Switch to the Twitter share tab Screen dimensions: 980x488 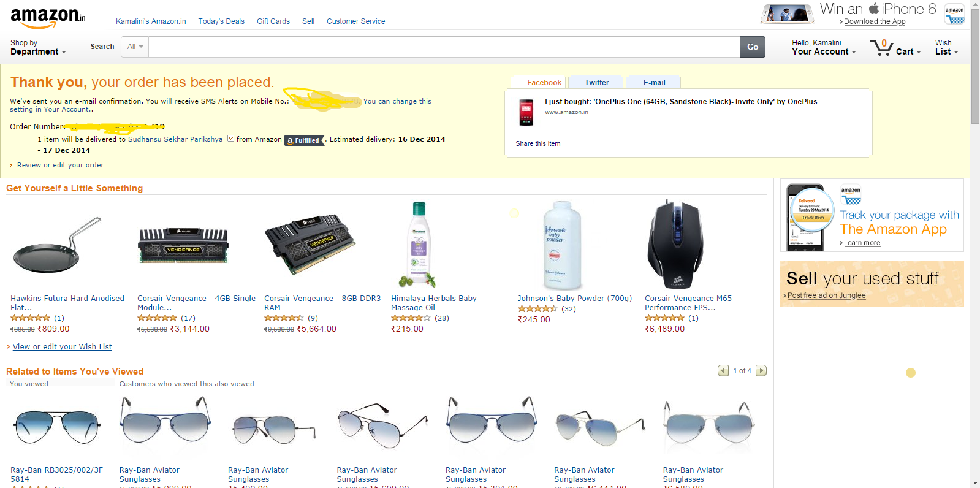pos(596,83)
